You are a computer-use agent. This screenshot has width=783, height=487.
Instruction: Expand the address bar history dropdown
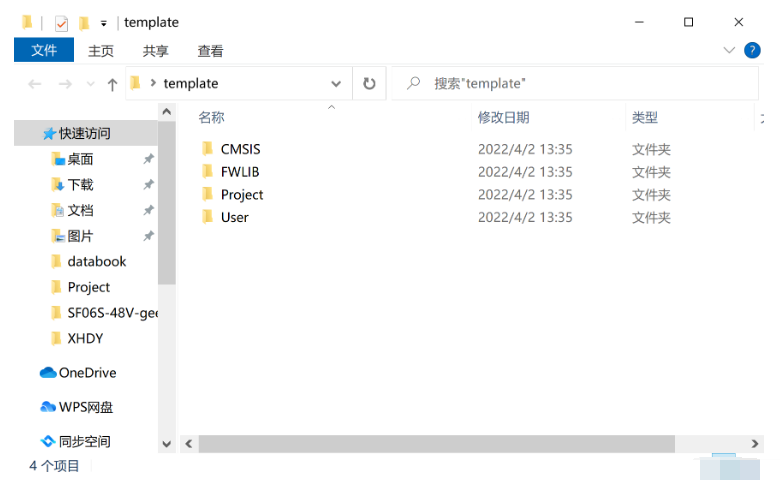pyautogui.click(x=336, y=84)
